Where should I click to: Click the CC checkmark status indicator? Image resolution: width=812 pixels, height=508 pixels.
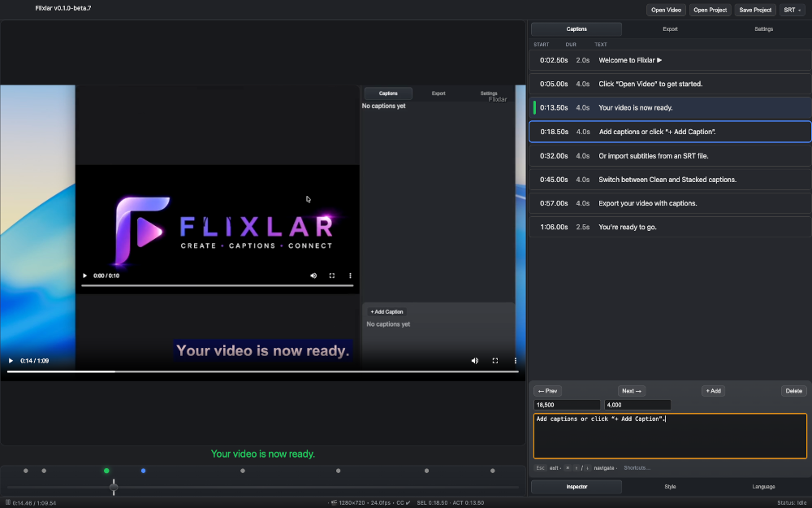tap(404, 503)
